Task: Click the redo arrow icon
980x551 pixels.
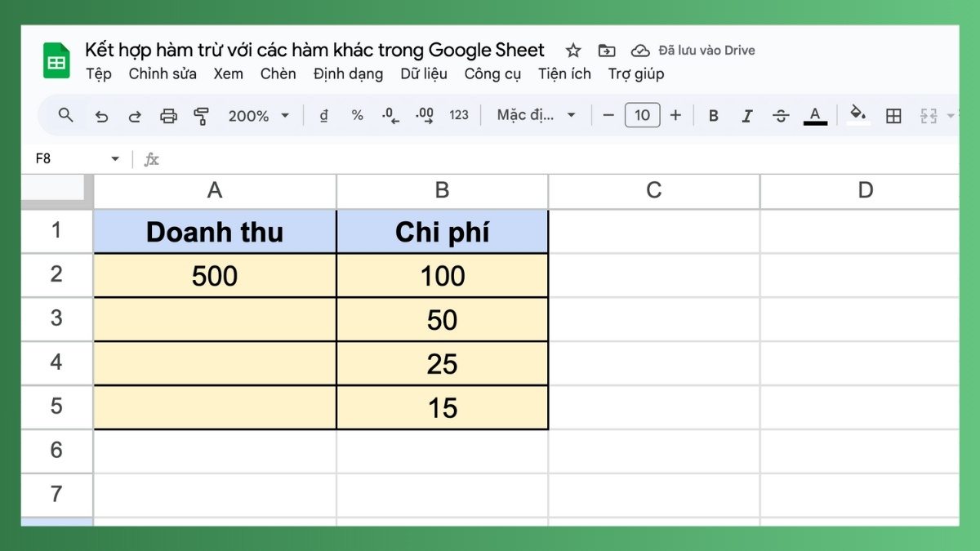Action: pyautogui.click(x=135, y=116)
